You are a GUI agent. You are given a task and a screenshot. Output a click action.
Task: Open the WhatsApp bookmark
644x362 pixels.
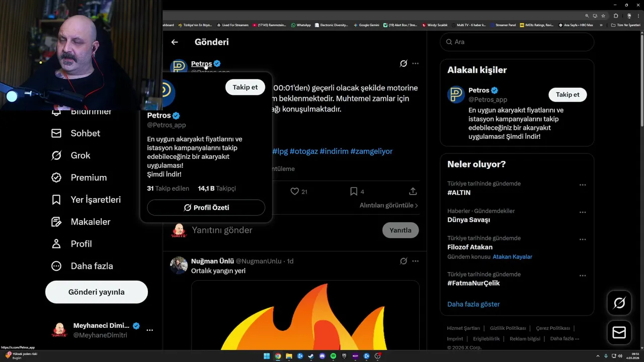point(301,25)
